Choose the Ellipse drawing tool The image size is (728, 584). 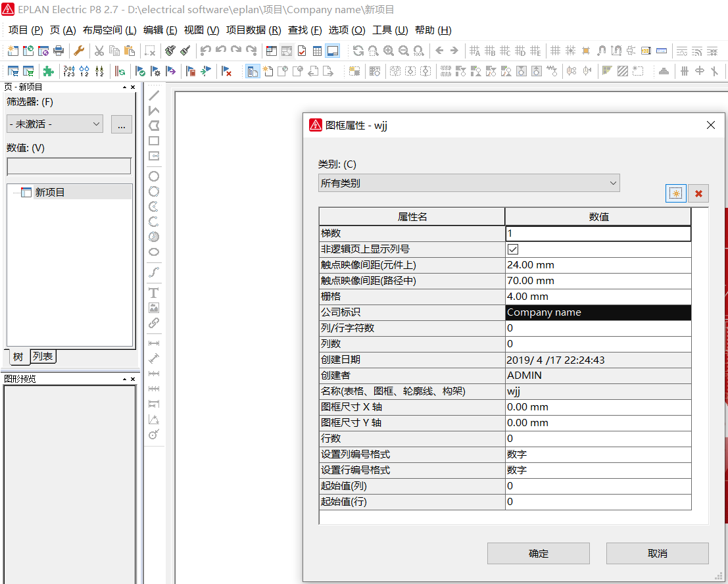[154, 252]
